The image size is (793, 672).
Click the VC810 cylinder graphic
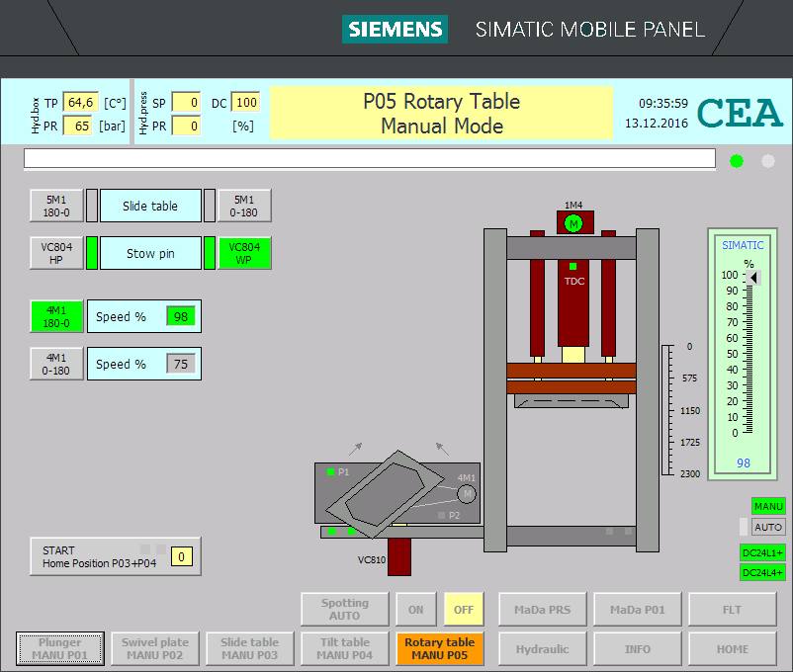(399, 556)
